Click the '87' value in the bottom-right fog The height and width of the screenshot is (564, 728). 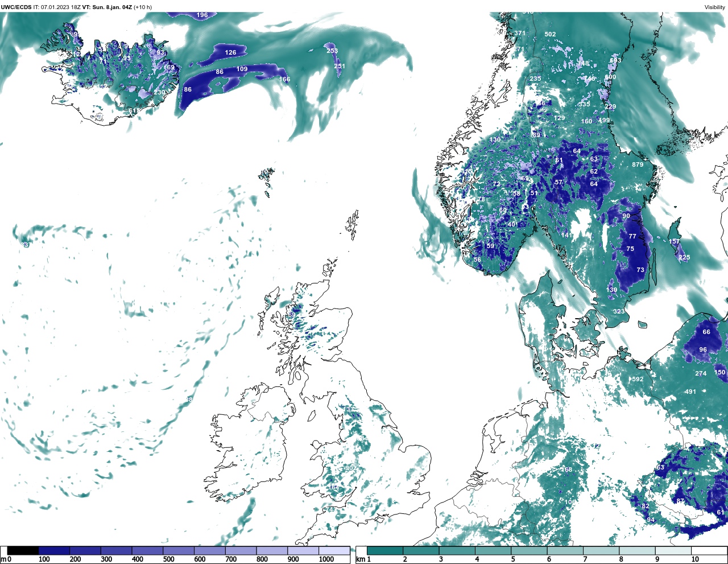tap(681, 501)
